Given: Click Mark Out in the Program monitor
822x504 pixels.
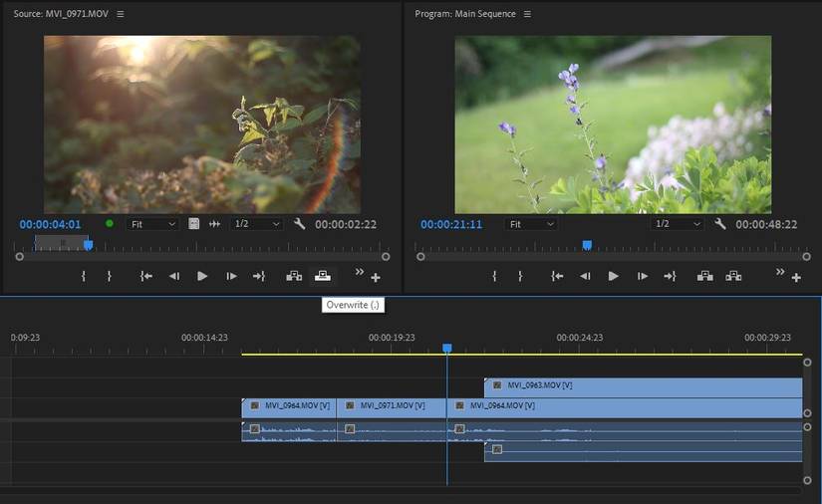Looking at the screenshot, I should tap(520, 276).
